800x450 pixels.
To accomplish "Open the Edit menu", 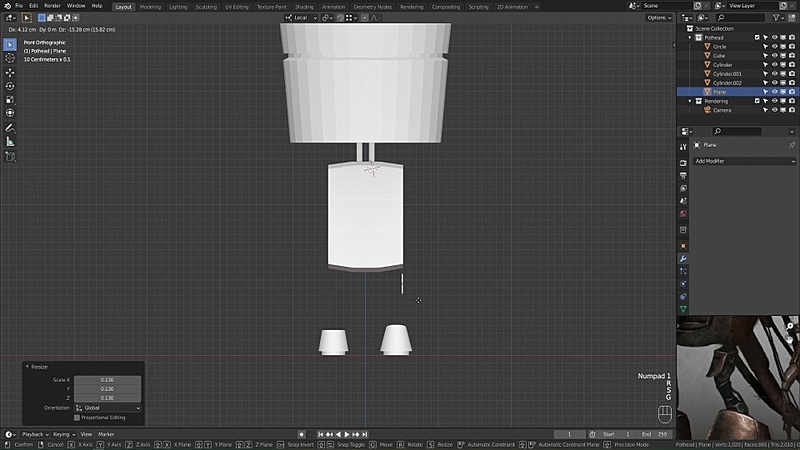I will [x=34, y=6].
